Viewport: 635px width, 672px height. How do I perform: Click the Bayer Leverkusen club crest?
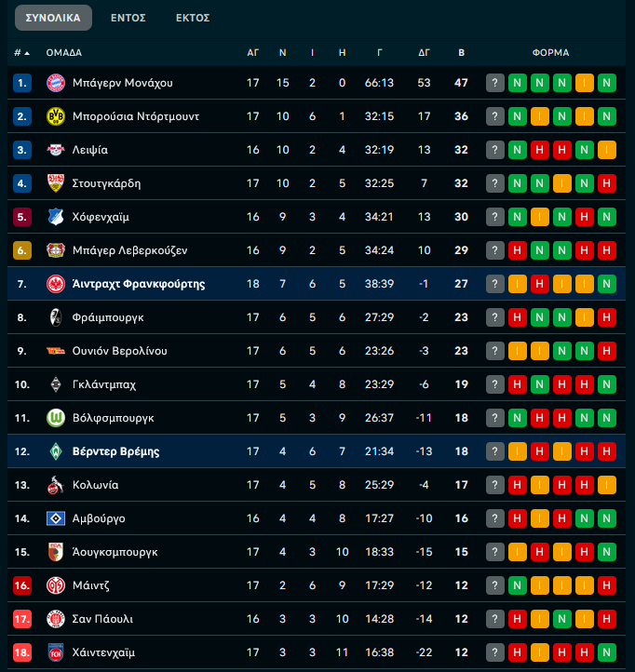point(55,250)
